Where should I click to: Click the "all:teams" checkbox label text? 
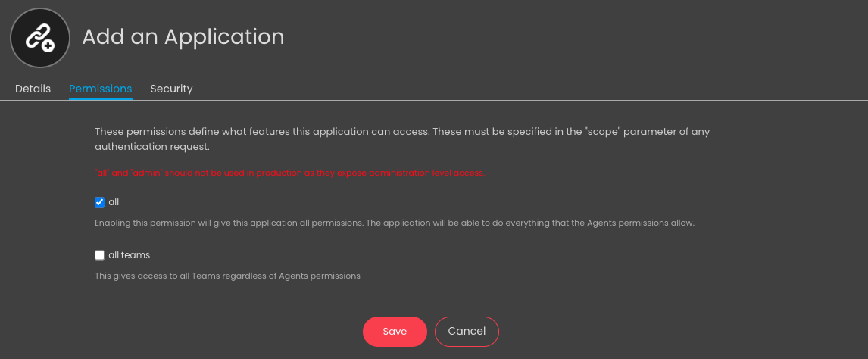click(130, 255)
